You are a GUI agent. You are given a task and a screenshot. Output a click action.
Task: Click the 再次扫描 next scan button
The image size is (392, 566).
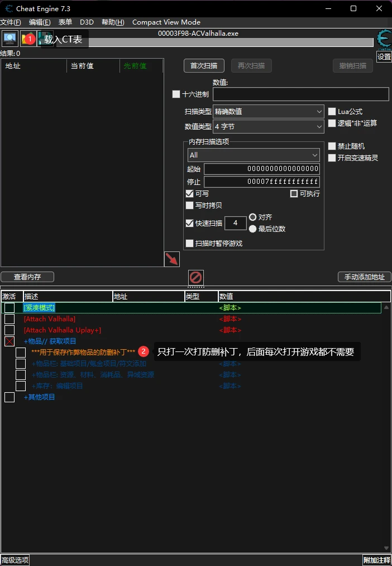pos(251,66)
